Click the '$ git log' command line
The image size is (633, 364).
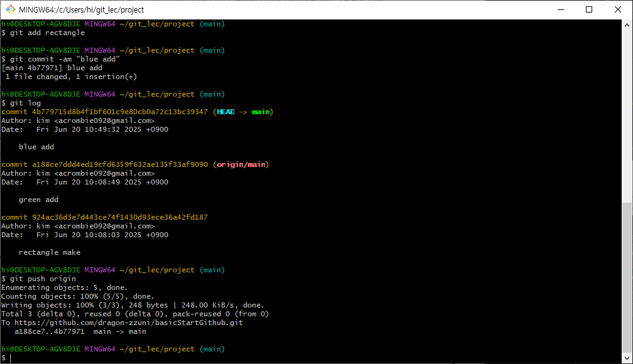click(21, 103)
